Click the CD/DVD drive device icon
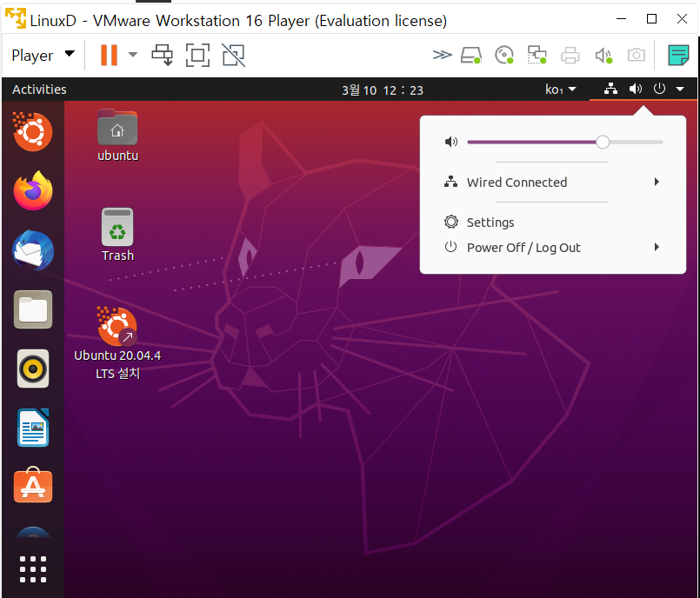The height and width of the screenshot is (598, 700). (504, 56)
